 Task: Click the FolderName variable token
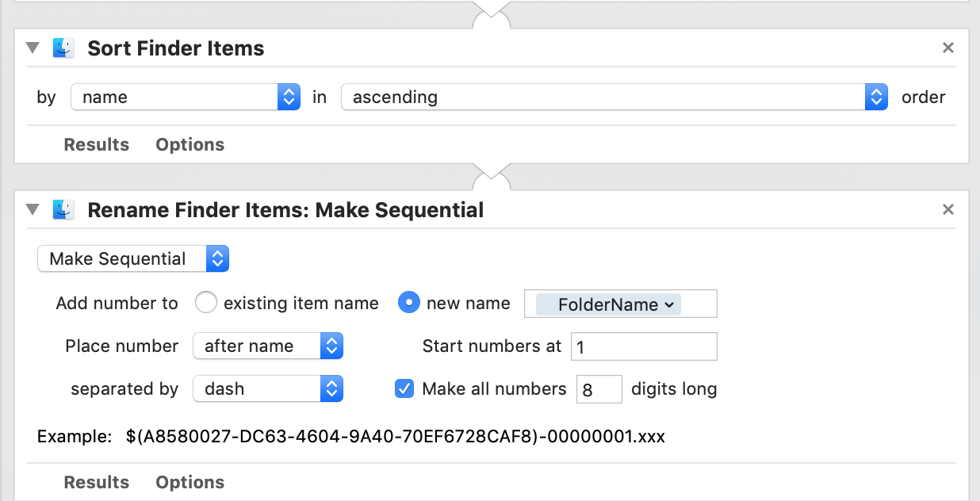point(608,304)
